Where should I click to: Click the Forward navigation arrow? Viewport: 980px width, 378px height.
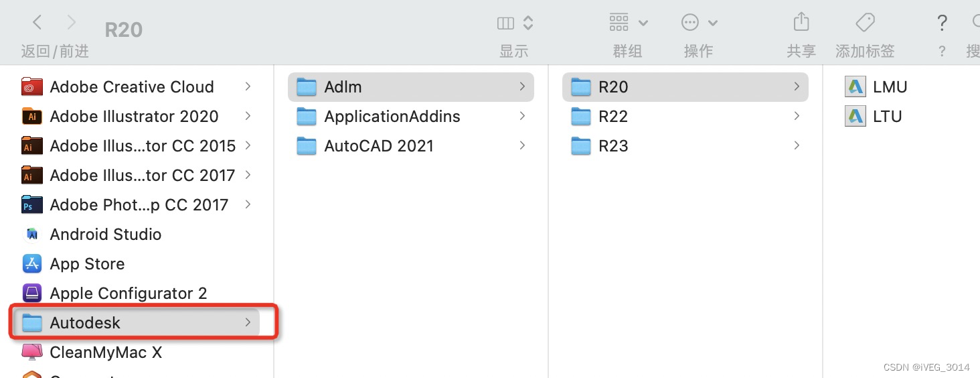pyautogui.click(x=72, y=23)
